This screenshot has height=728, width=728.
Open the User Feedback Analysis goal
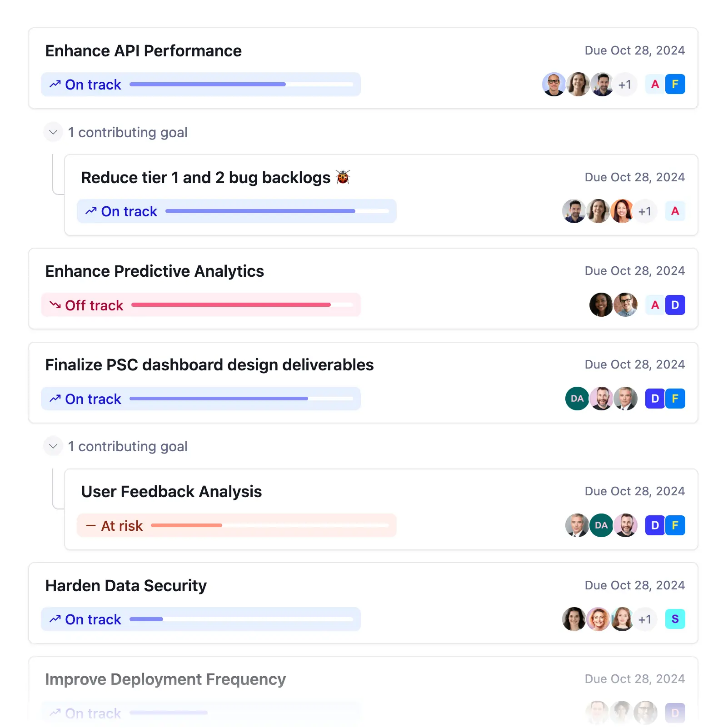171,492
